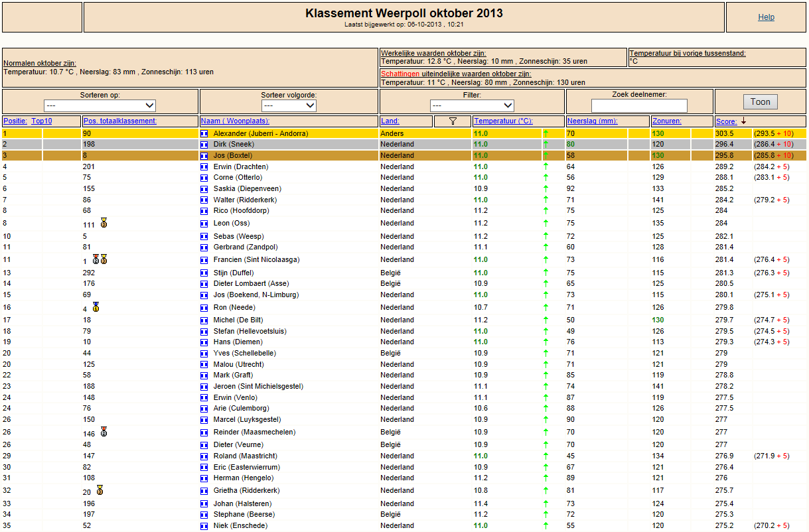Click the blue icon beside Dirk (Sneek)
Image resolution: width=809 pixels, height=532 pixels.
click(204, 144)
